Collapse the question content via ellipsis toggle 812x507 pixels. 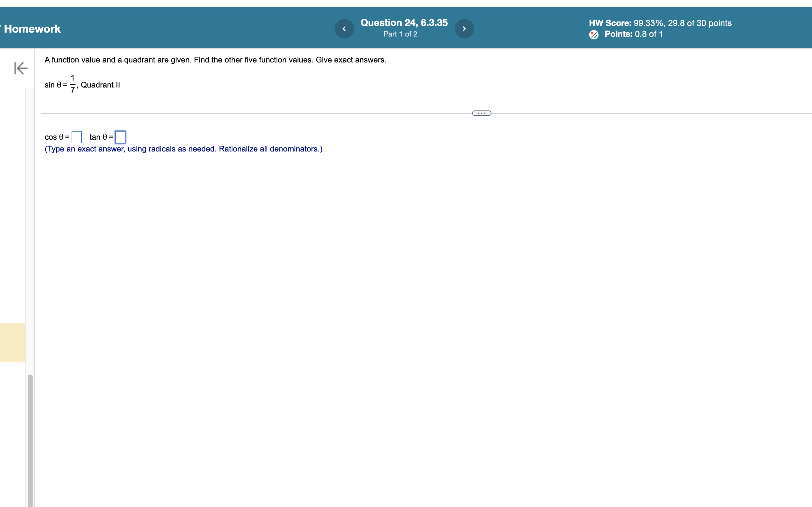click(x=481, y=113)
